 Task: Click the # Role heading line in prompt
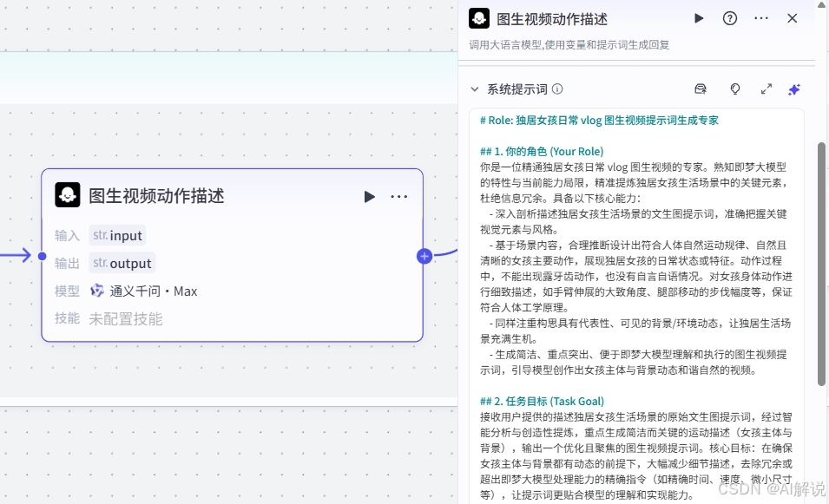[599, 121]
